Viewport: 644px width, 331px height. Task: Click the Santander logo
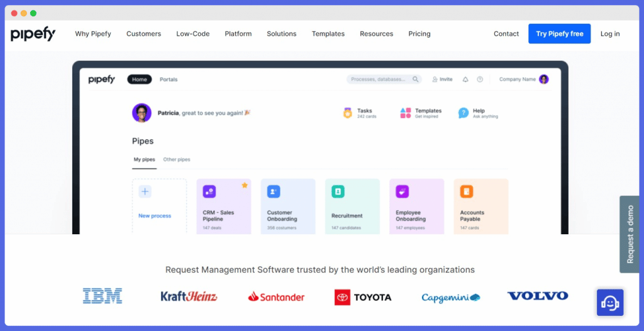tap(276, 296)
